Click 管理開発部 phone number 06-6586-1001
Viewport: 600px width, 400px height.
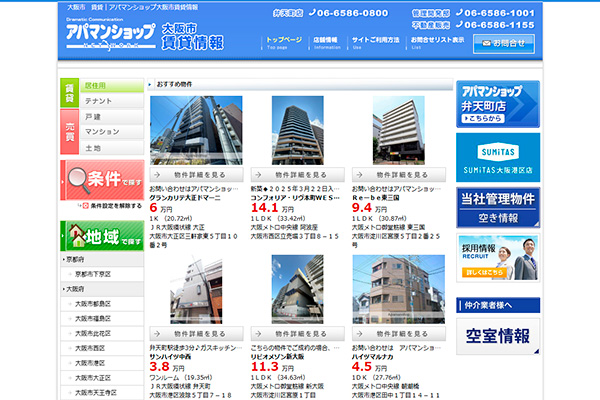[x=495, y=13]
